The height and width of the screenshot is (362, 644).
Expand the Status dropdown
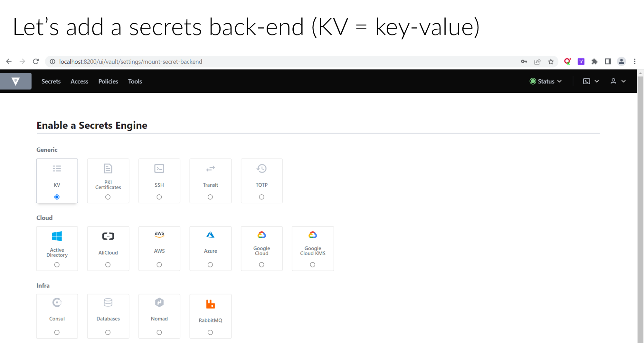[x=546, y=81]
